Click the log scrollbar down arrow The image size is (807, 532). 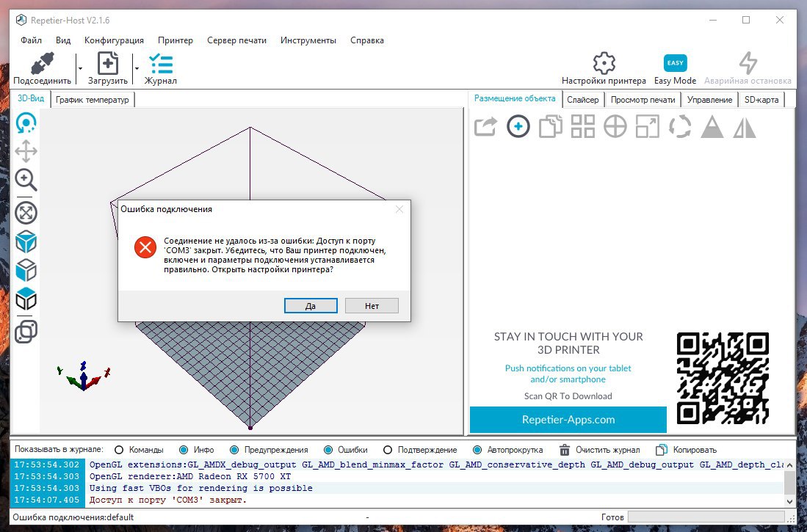click(x=790, y=500)
